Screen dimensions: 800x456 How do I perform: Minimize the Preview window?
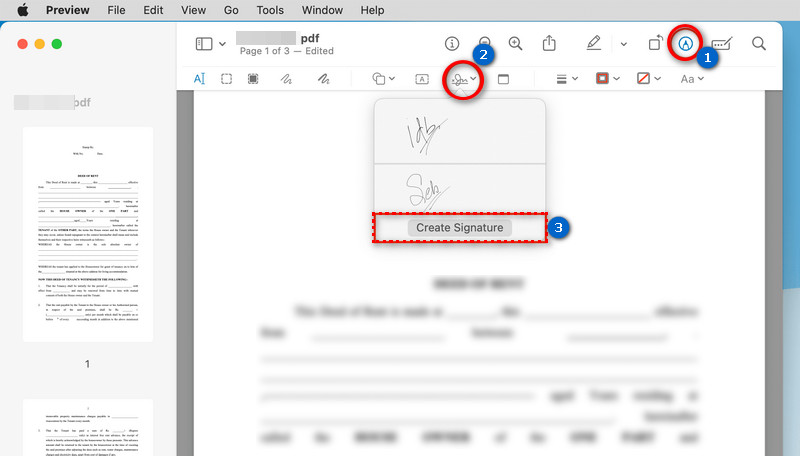pos(40,44)
